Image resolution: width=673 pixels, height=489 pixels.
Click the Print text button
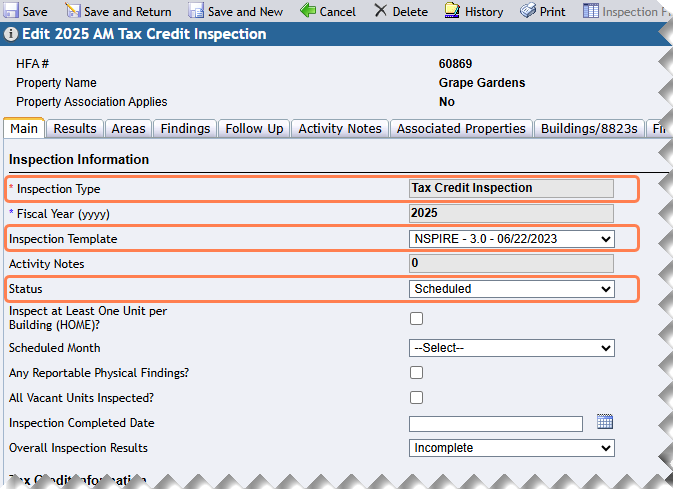point(552,12)
